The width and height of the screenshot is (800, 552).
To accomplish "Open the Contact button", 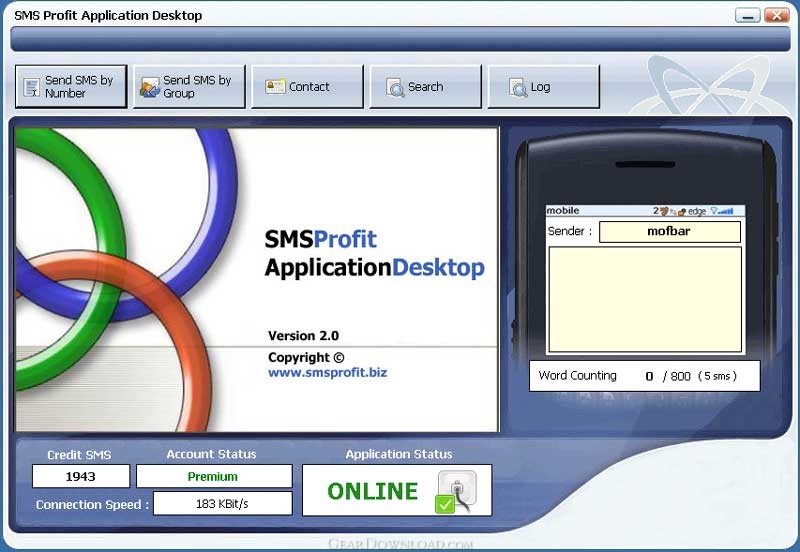I will tap(308, 87).
